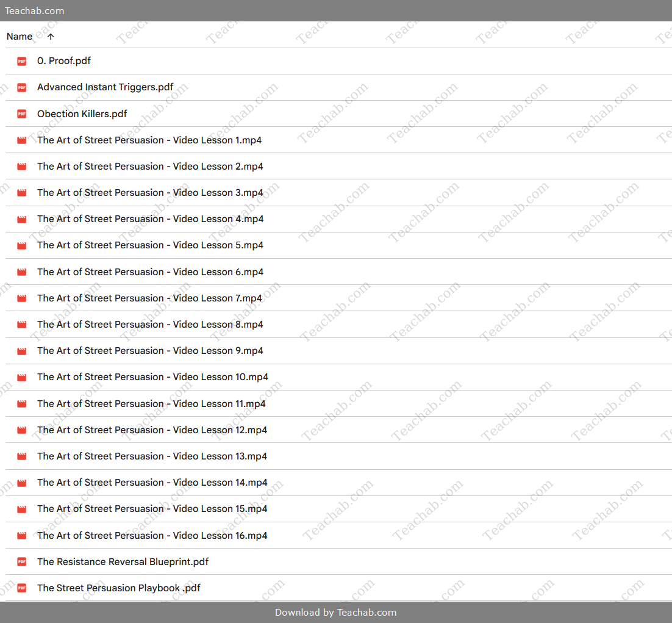
Task: Select file name Video Lesson 16.mp4
Action: [x=152, y=536]
